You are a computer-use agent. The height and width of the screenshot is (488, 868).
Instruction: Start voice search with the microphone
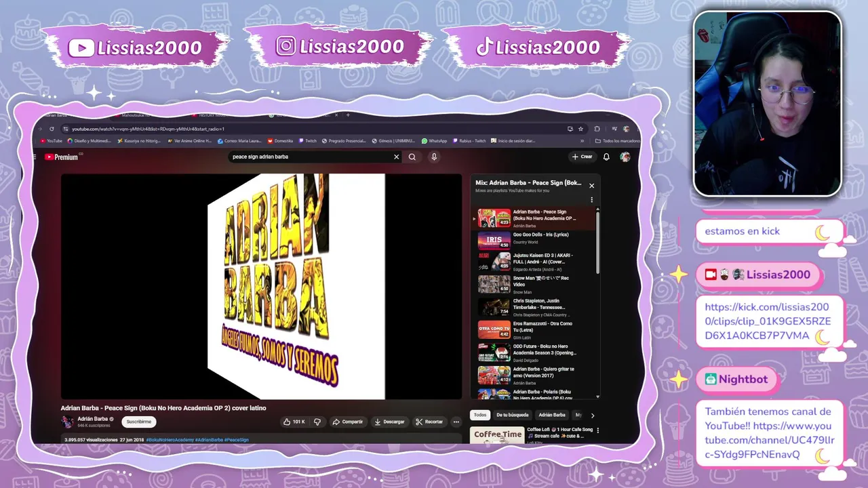tap(434, 157)
